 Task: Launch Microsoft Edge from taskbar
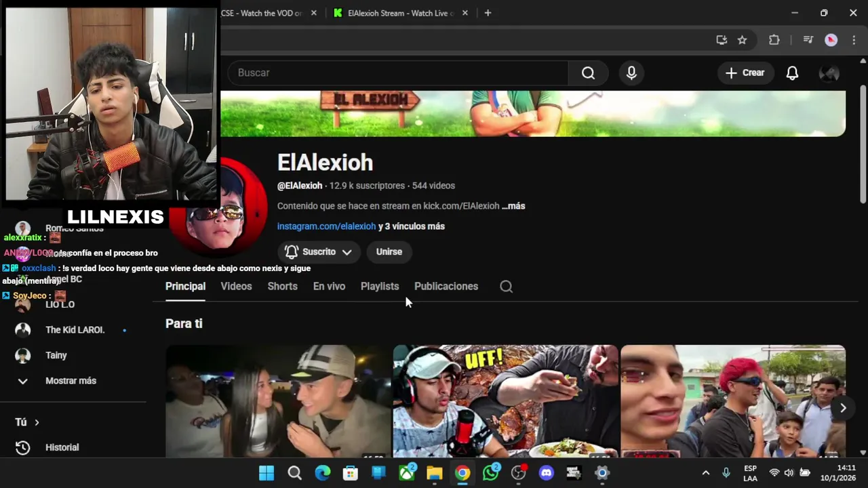(322, 473)
